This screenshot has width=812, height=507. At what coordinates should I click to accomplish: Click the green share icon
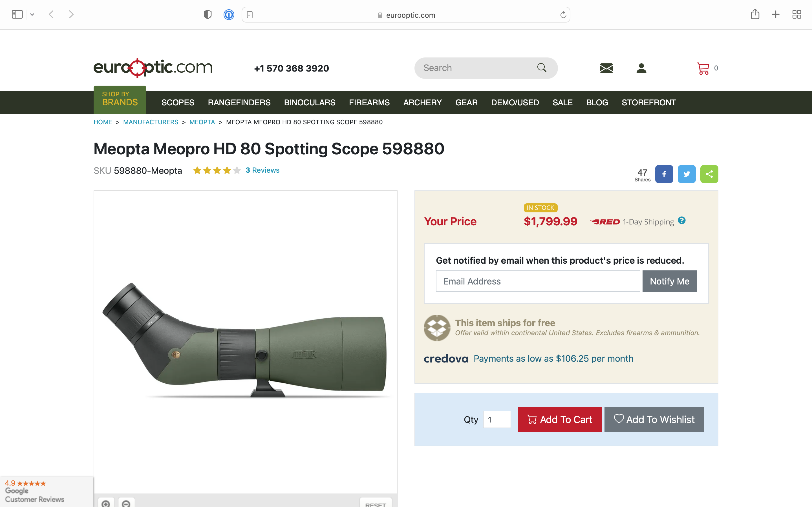pos(709,174)
